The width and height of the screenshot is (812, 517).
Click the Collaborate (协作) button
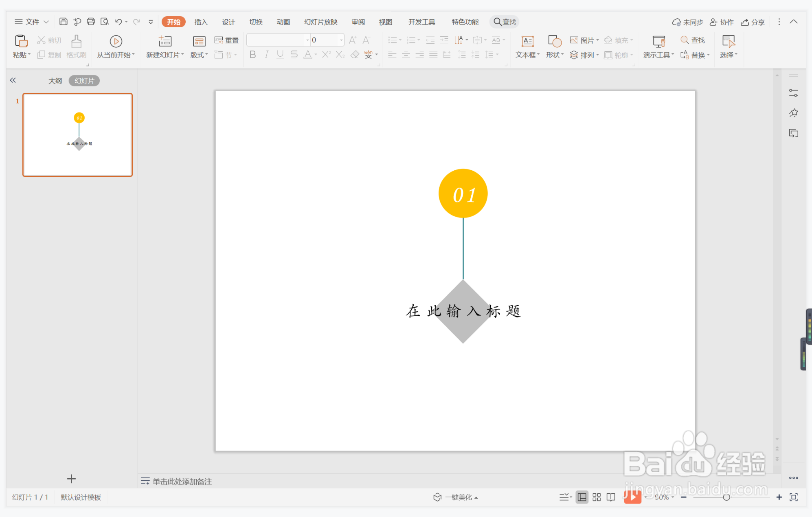click(x=722, y=22)
